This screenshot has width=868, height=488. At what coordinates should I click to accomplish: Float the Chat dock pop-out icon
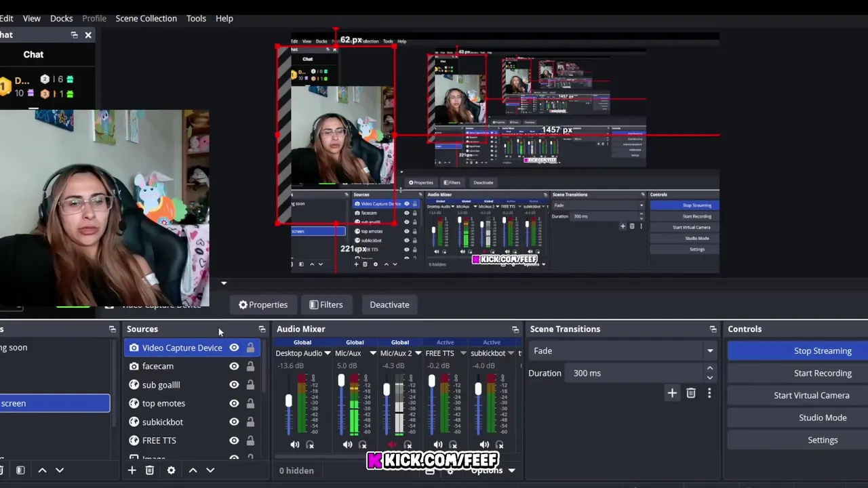point(74,35)
